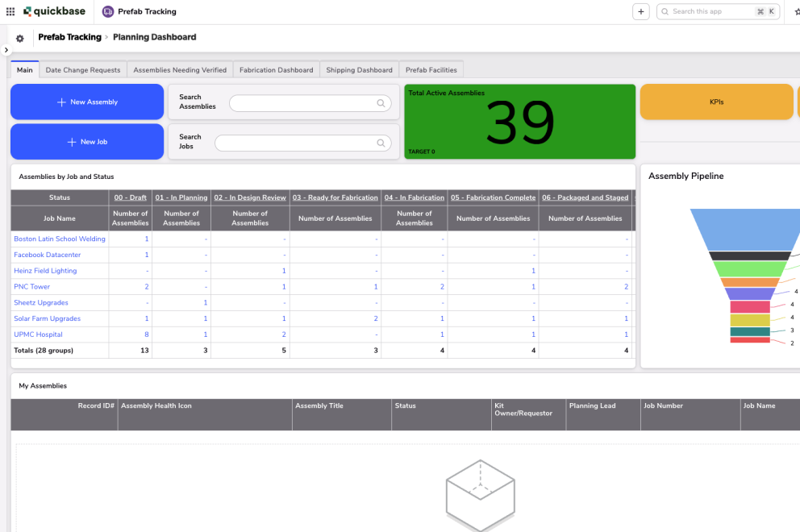
Task: Click the New Assembly button
Action: point(86,102)
